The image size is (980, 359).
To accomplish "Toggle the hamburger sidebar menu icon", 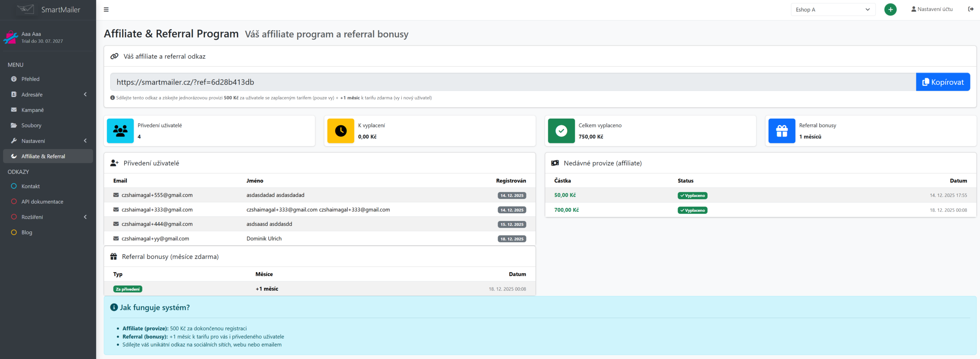I will click(106, 10).
